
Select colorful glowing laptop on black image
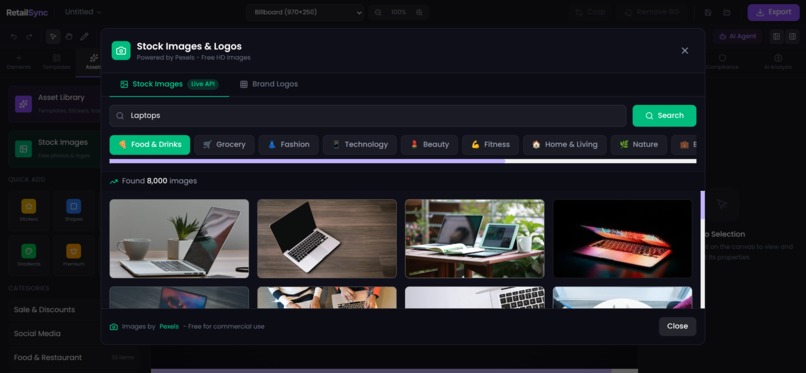click(x=622, y=238)
